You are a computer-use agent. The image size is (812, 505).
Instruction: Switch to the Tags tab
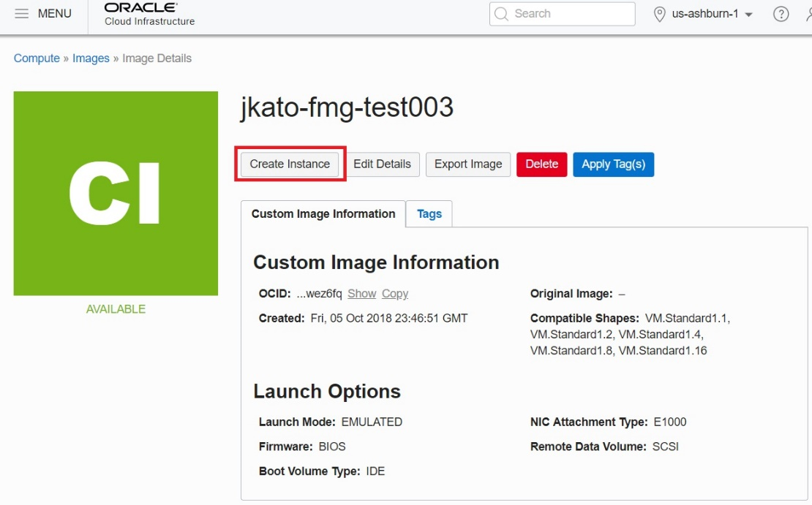point(429,214)
